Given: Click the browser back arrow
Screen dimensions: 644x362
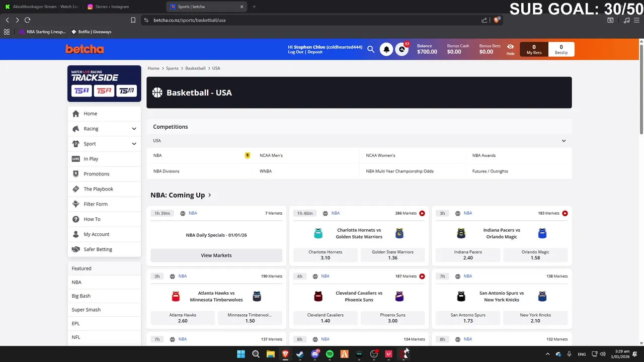Looking at the screenshot, I should click(x=7, y=20).
